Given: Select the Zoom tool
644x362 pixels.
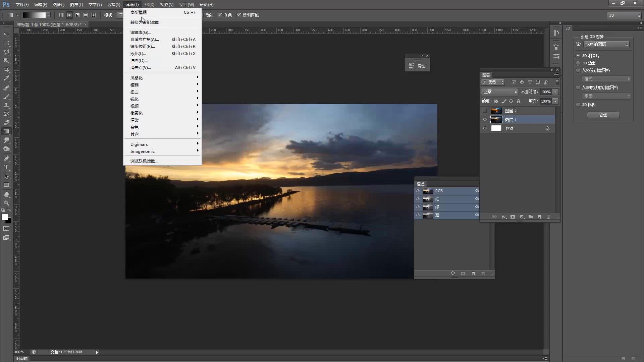Looking at the screenshot, I should [6, 203].
